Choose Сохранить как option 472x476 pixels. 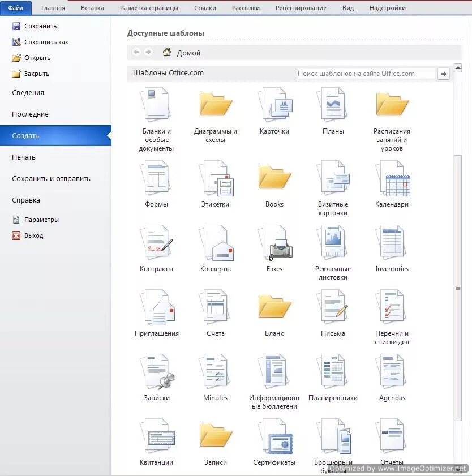40,42
